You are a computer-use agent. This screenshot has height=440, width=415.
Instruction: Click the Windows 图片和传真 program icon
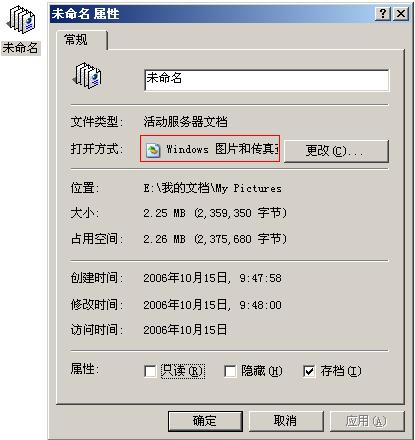tap(153, 150)
